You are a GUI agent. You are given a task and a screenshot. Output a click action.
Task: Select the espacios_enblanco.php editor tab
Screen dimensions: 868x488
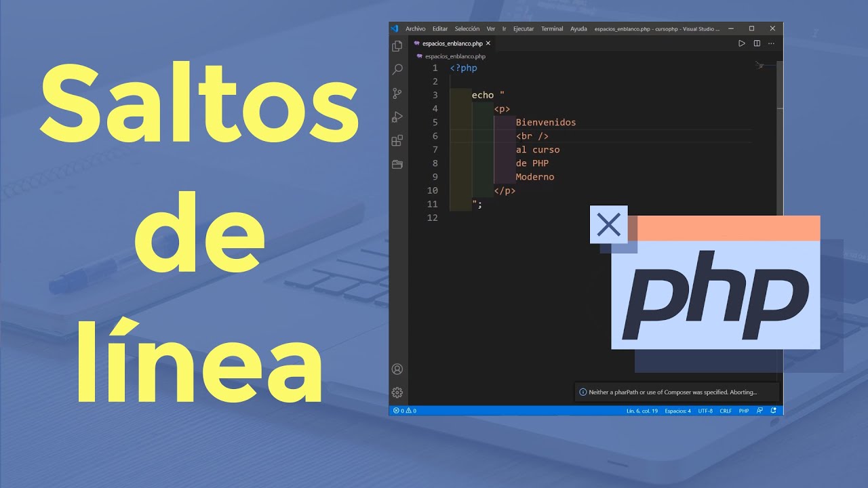pyautogui.click(x=453, y=43)
